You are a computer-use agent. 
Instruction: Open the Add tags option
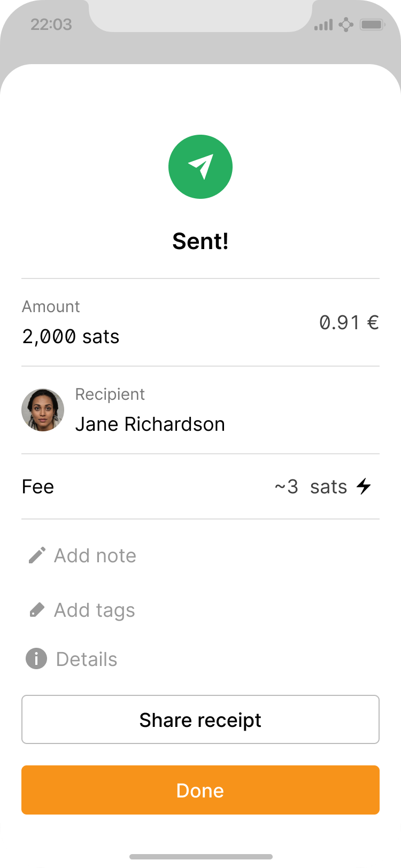point(95,610)
